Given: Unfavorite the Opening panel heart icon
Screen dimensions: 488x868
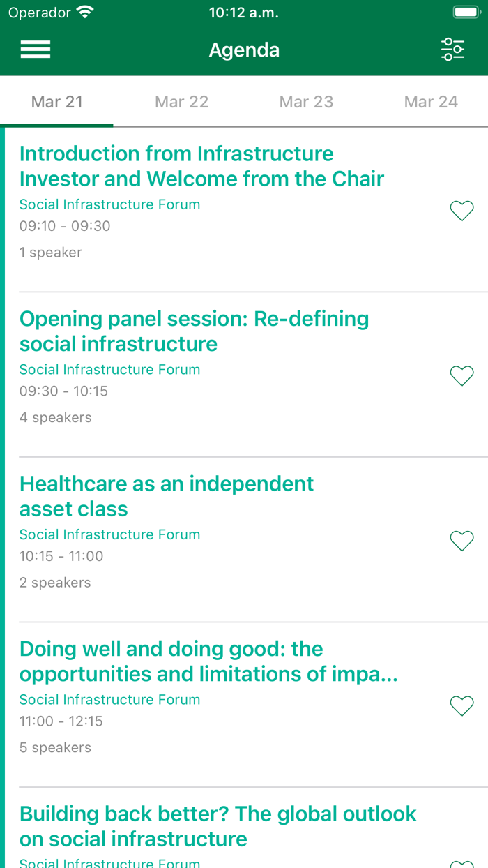Looking at the screenshot, I should (x=462, y=375).
